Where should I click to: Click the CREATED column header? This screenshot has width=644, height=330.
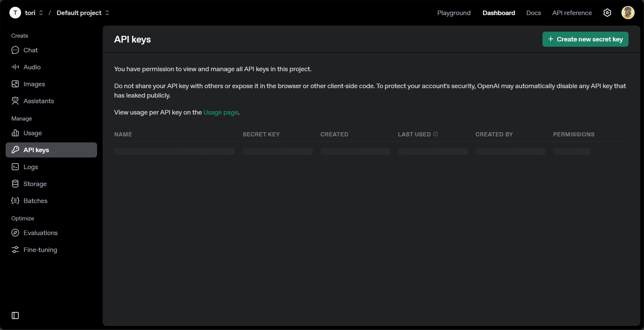(334, 134)
